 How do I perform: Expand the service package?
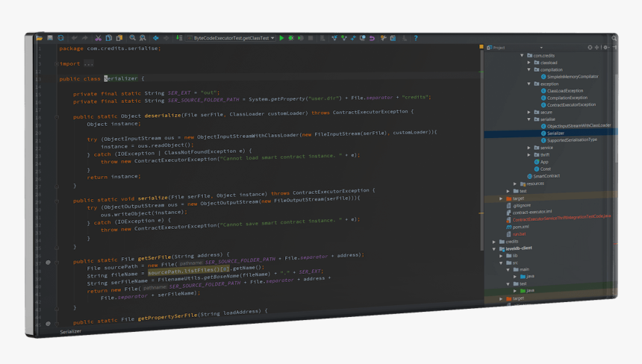pos(529,148)
